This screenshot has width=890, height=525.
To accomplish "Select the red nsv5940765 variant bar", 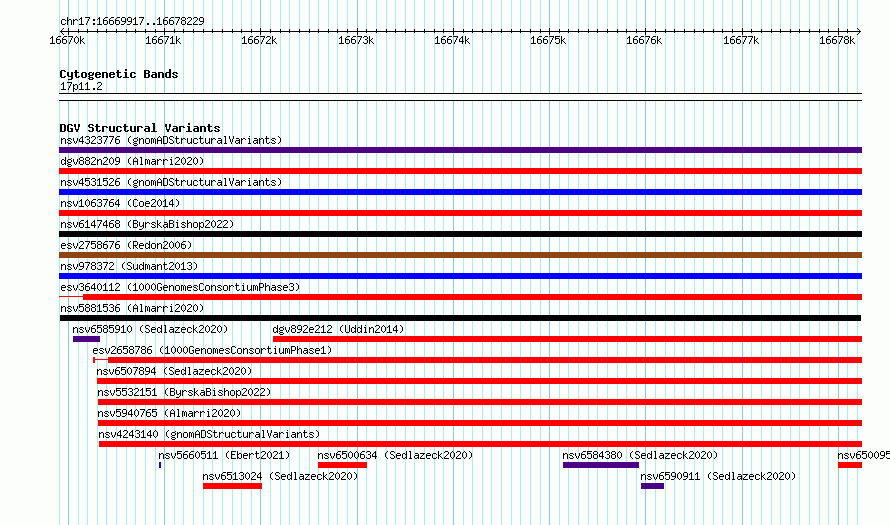I will (x=480, y=423).
